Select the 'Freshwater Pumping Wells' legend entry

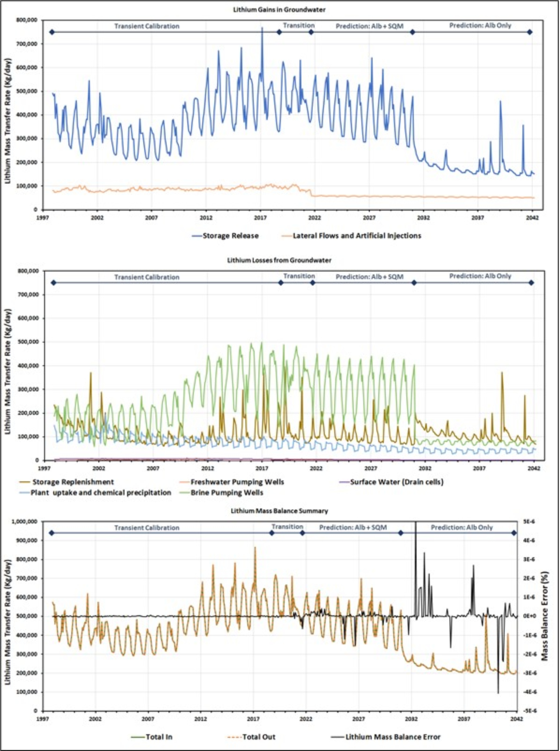pyautogui.click(x=232, y=482)
